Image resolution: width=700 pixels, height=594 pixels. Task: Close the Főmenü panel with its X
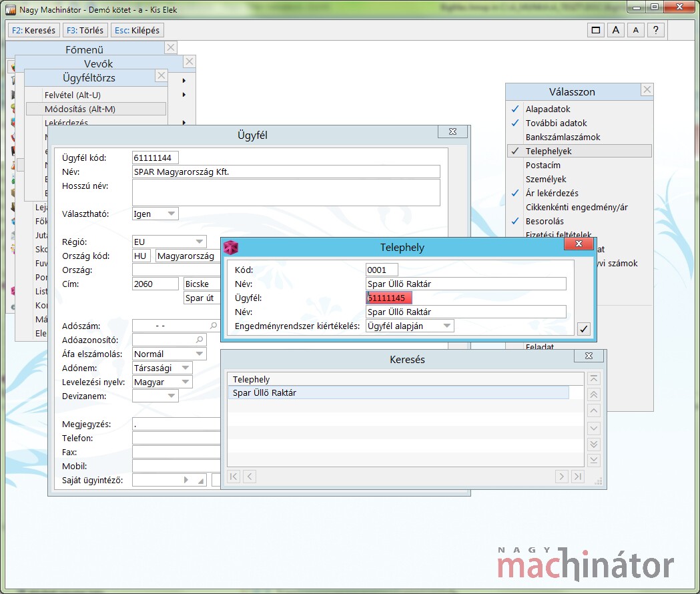click(171, 47)
